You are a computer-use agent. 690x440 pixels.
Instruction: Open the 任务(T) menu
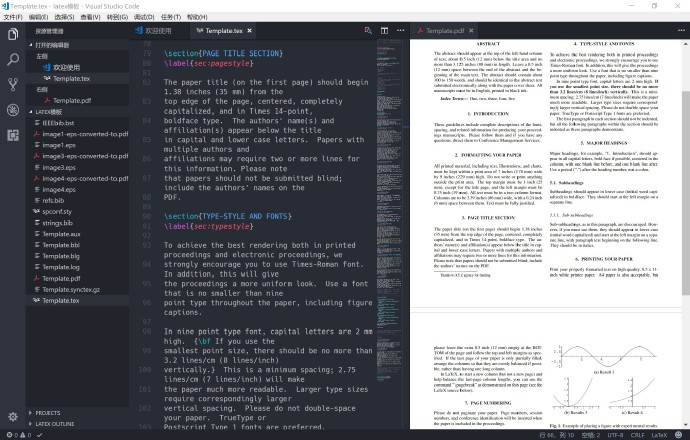[x=171, y=17]
